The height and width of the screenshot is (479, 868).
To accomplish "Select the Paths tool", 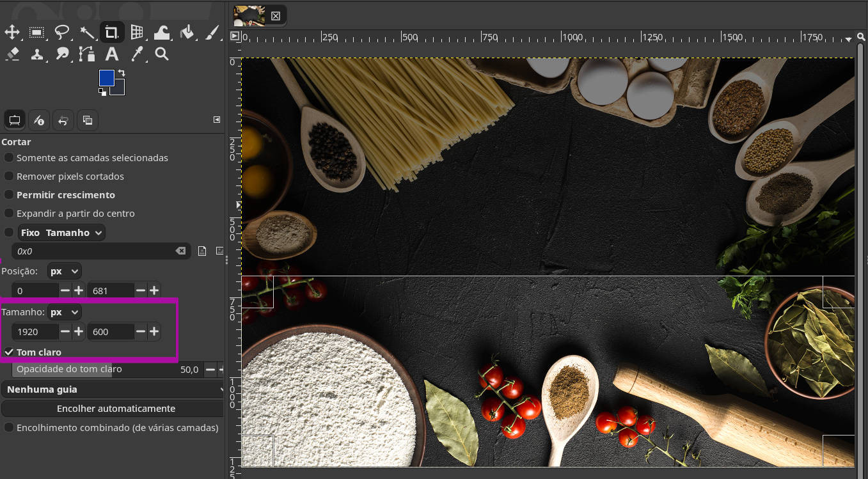I will pos(87,54).
